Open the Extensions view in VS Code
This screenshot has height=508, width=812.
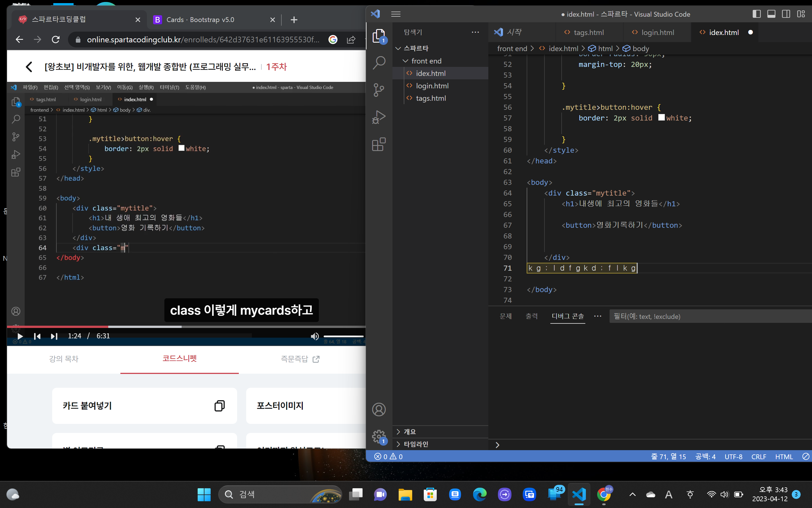[x=379, y=144]
